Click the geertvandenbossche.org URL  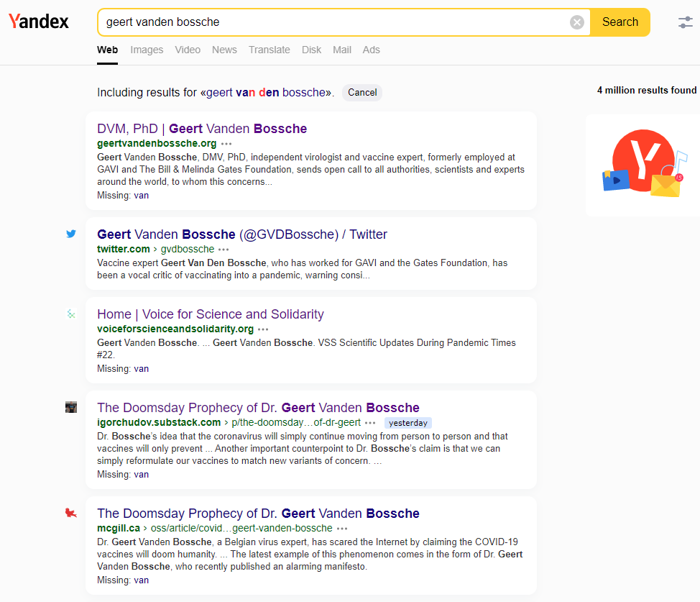point(157,143)
